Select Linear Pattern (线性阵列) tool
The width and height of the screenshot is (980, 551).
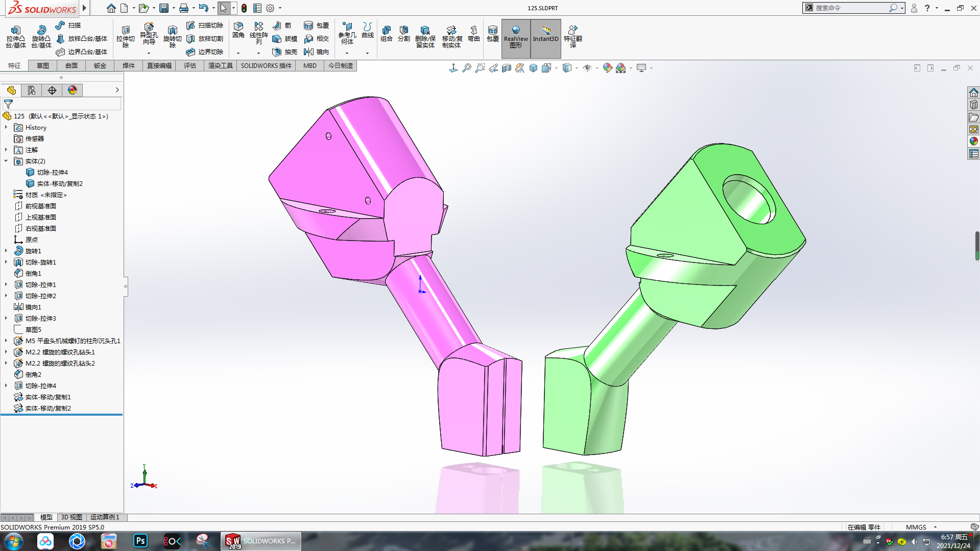(x=258, y=33)
